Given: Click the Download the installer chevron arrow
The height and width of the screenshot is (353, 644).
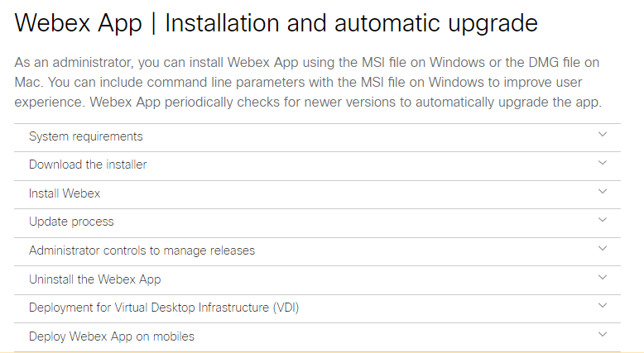Looking at the screenshot, I should [x=603, y=164].
